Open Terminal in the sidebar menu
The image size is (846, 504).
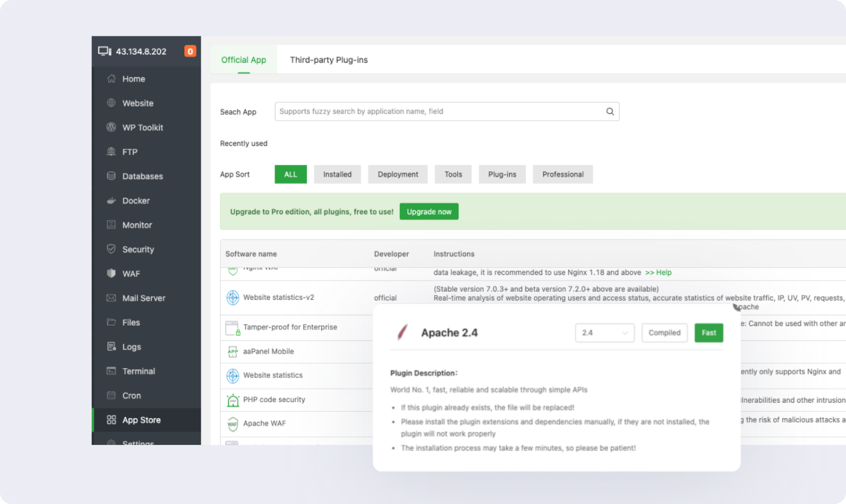pos(146,371)
